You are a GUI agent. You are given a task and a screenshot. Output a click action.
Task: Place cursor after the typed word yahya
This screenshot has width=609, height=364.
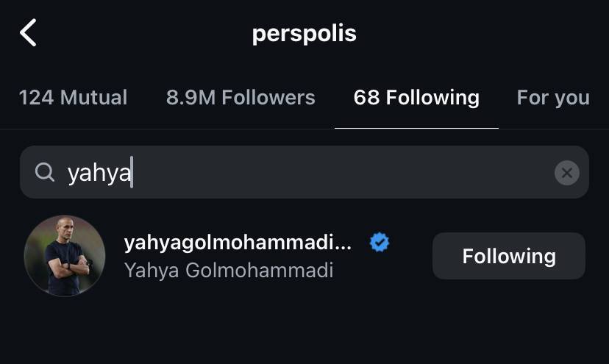pos(132,173)
